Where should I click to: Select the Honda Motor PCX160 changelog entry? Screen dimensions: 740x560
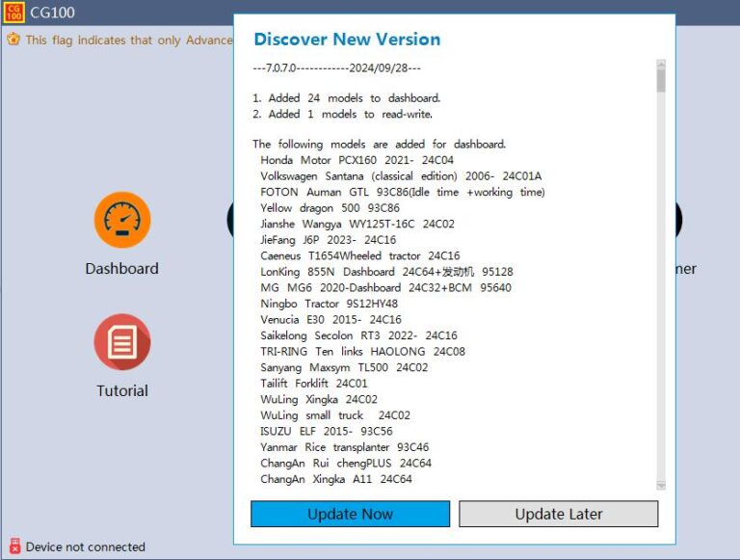coord(357,160)
